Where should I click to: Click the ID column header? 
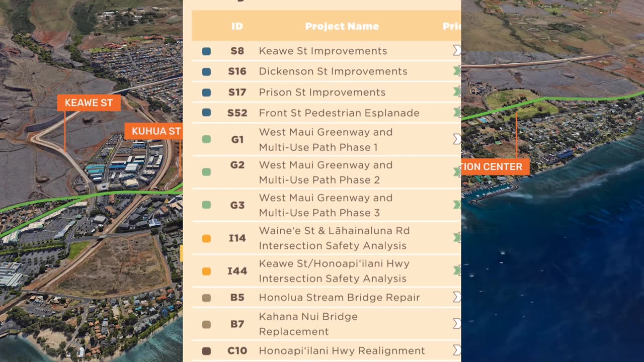pos(237,26)
